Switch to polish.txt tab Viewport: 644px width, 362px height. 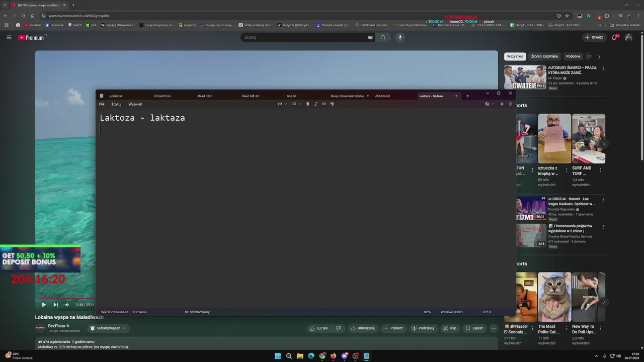click(116, 96)
